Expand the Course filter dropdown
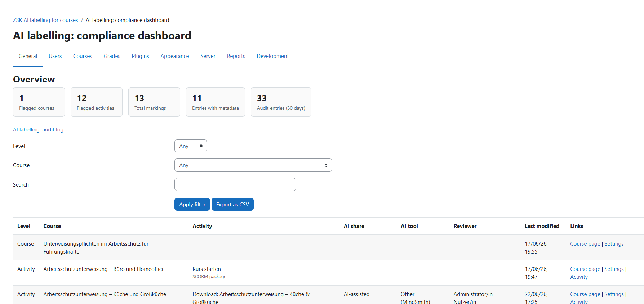Screen dimensions: 644x304 (x=253, y=165)
